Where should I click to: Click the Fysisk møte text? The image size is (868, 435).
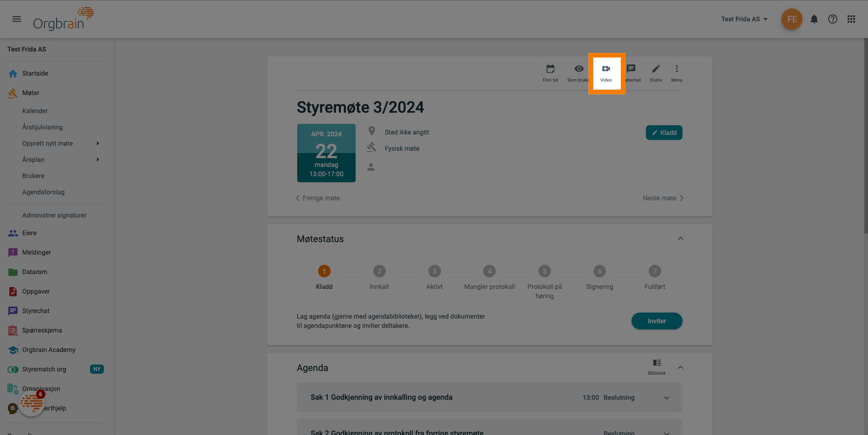402,148
